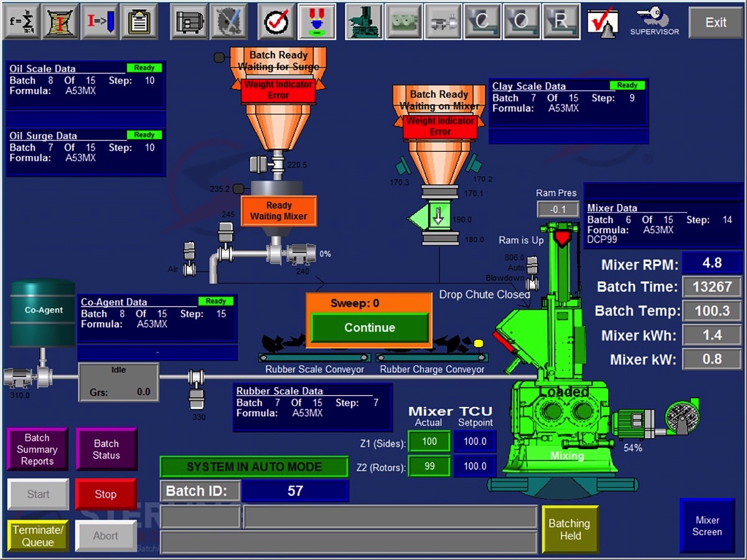Click the Mixer kWh value 1.4

(712, 335)
